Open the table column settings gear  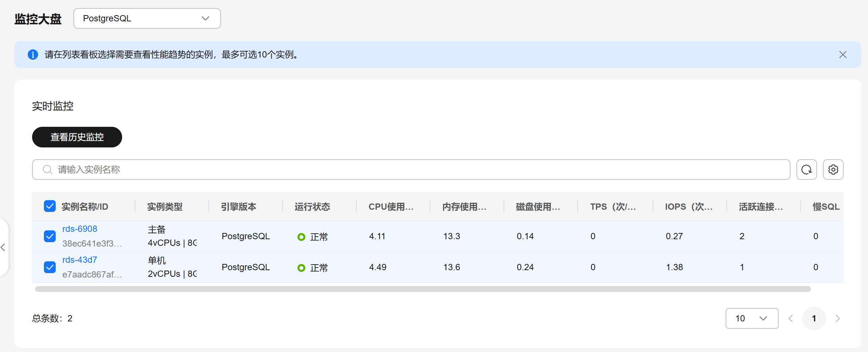tap(833, 170)
